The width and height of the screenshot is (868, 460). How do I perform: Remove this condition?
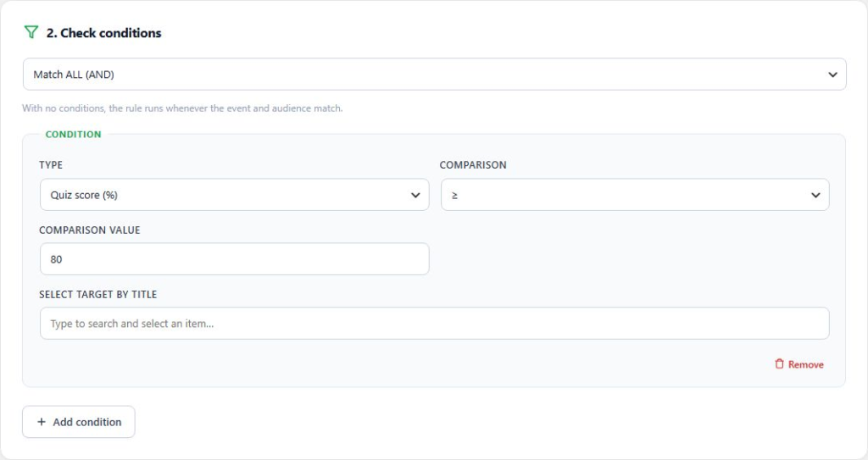tap(798, 364)
